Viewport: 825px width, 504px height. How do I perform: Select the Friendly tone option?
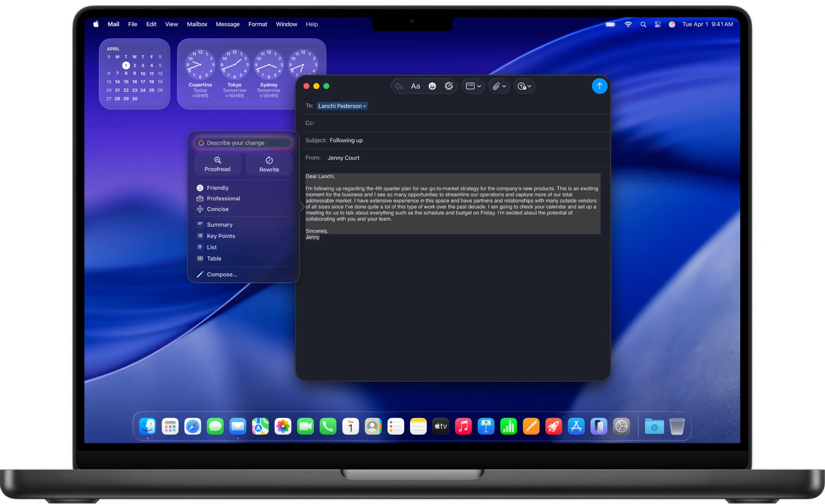coord(217,188)
